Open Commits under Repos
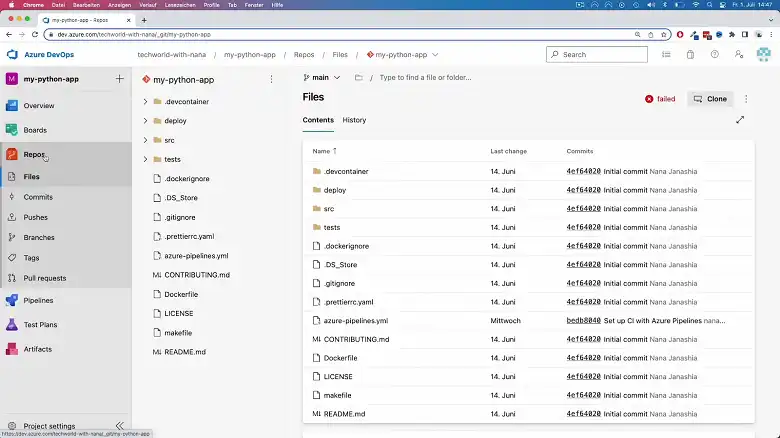This screenshot has width=780, height=438. (x=38, y=197)
